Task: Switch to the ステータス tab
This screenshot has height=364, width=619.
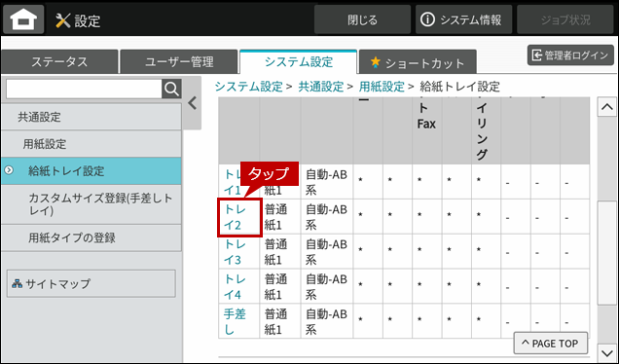Action: point(59,62)
